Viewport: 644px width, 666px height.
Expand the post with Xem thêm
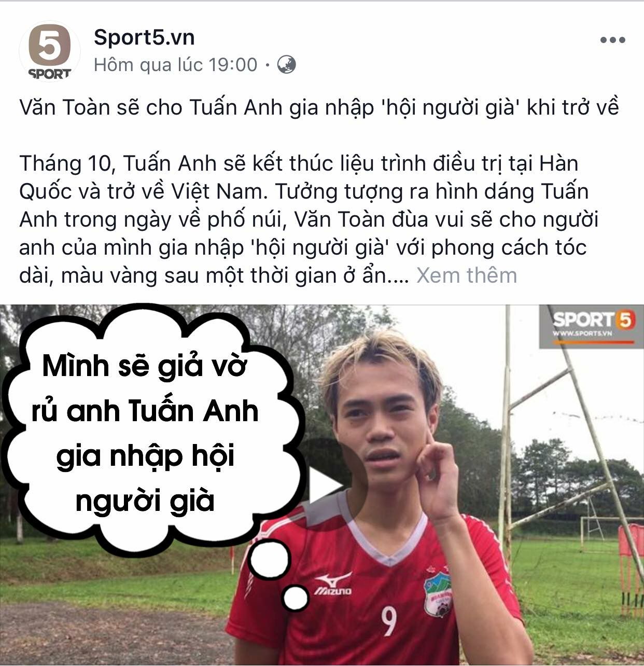467,275
